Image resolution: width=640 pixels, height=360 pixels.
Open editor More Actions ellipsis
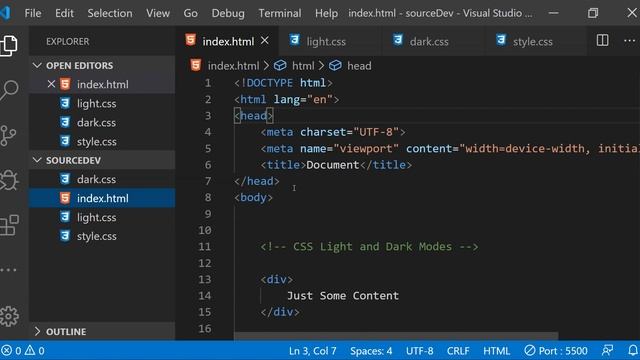629,40
